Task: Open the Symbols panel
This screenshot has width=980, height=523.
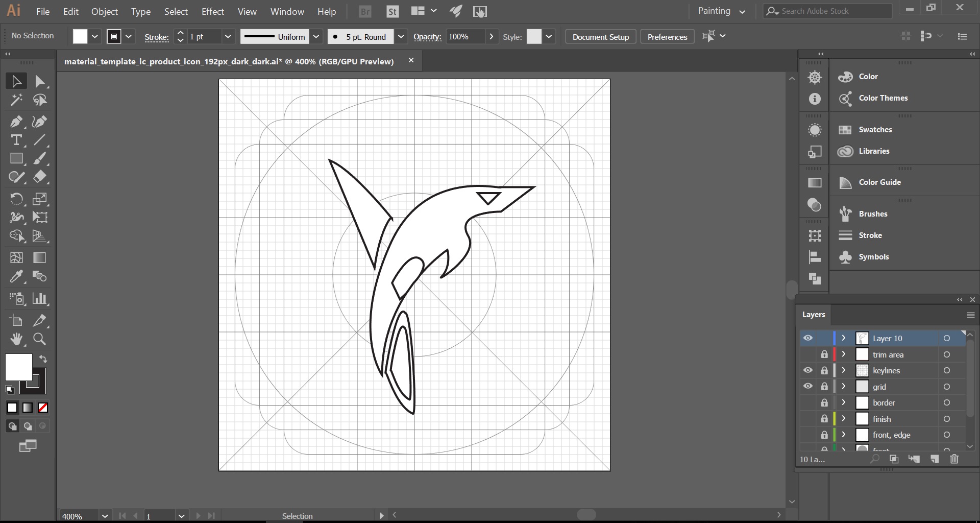Action: pyautogui.click(x=873, y=257)
